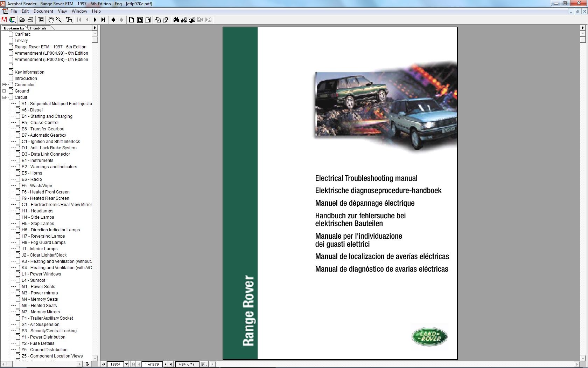Switch to the Thumbnails tab
This screenshot has width=588, height=368.
click(38, 28)
